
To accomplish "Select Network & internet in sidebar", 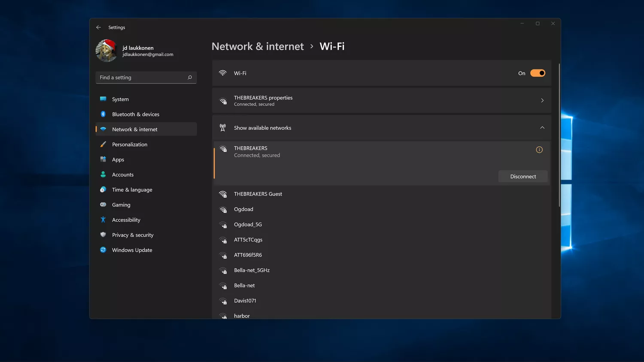I will coord(146,129).
